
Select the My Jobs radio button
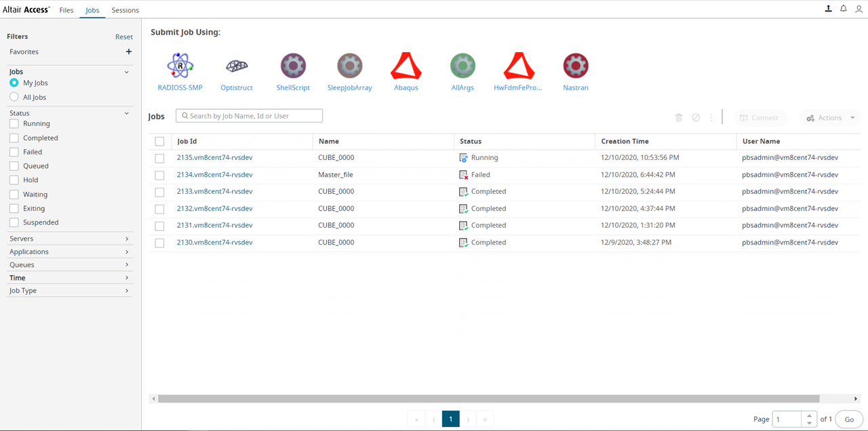point(14,83)
